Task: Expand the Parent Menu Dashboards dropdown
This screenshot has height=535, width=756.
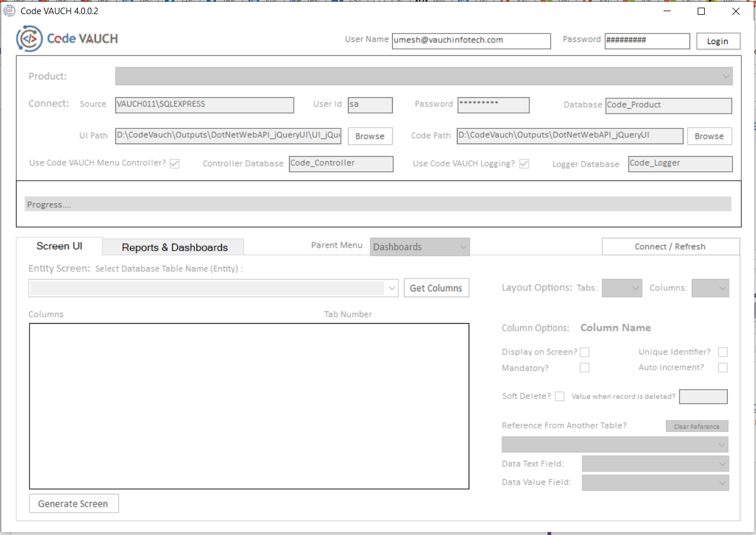Action: coord(420,247)
